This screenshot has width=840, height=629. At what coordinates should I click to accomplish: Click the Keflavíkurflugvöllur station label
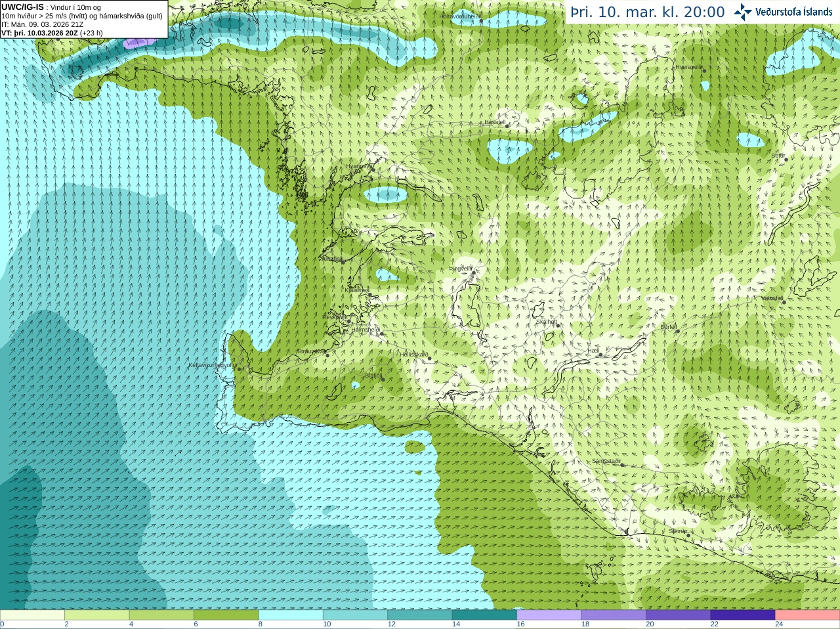[x=213, y=365]
